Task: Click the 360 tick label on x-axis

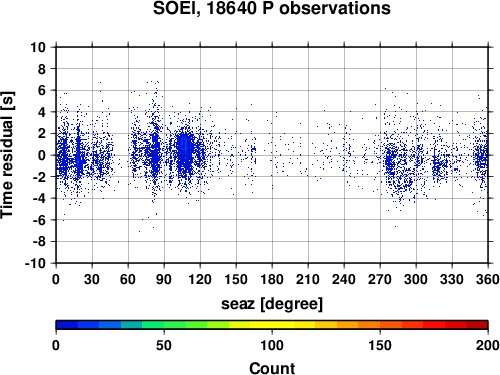Action: pyautogui.click(x=488, y=279)
